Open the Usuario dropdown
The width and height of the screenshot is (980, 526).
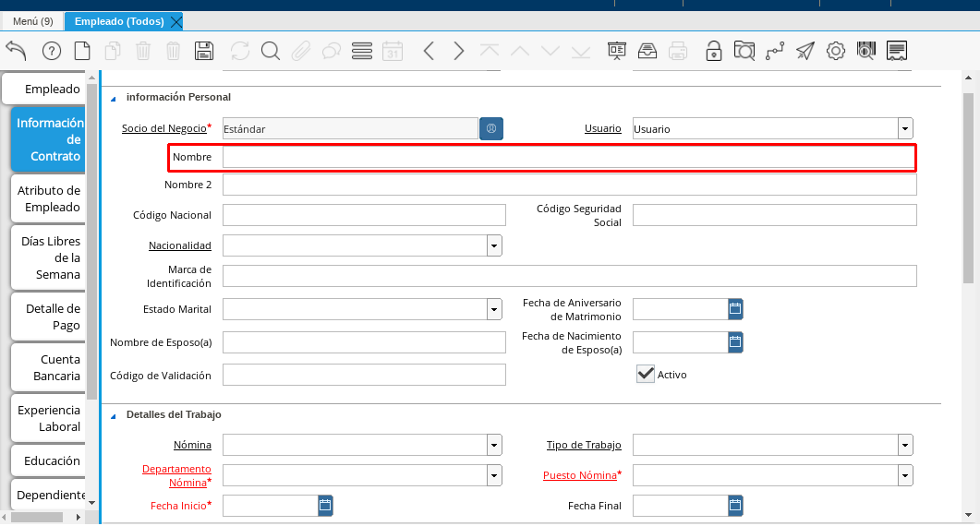905,129
